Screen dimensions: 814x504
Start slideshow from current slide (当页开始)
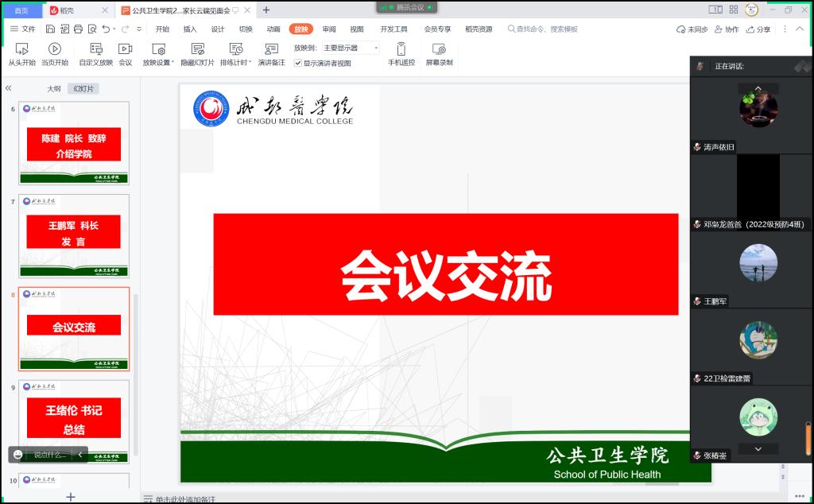(x=55, y=53)
